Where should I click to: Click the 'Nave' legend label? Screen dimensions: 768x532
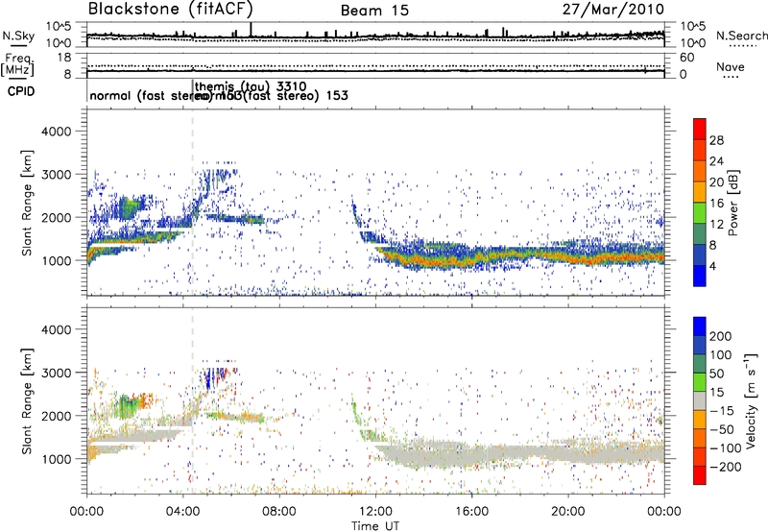tap(731, 67)
